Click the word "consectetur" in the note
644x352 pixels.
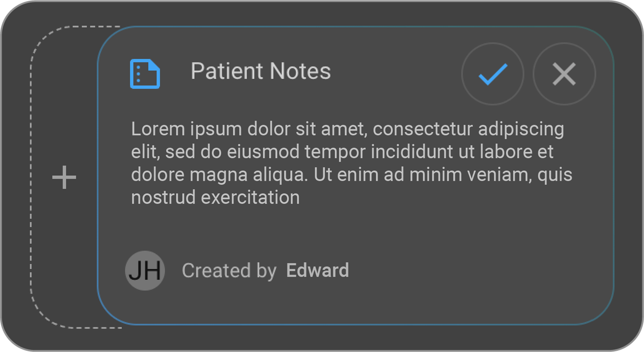click(422, 129)
